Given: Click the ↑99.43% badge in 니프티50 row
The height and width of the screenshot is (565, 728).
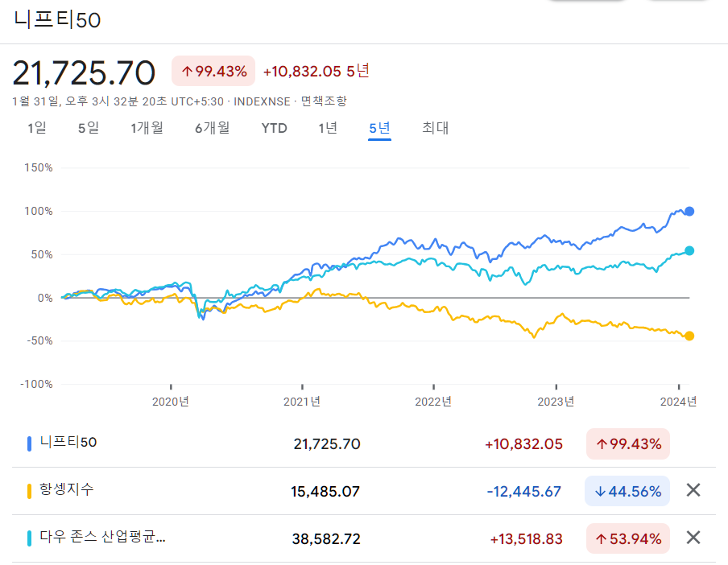Looking at the screenshot, I should click(x=628, y=444).
